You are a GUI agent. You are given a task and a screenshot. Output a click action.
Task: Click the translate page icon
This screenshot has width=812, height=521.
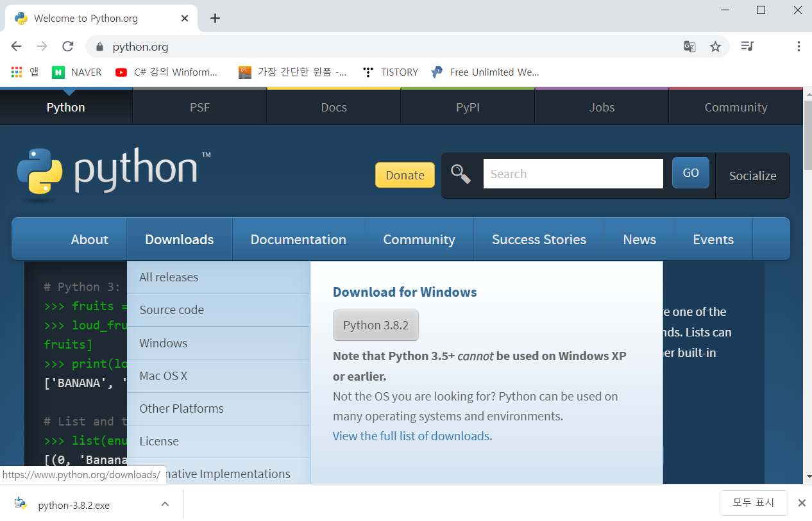[x=689, y=46]
